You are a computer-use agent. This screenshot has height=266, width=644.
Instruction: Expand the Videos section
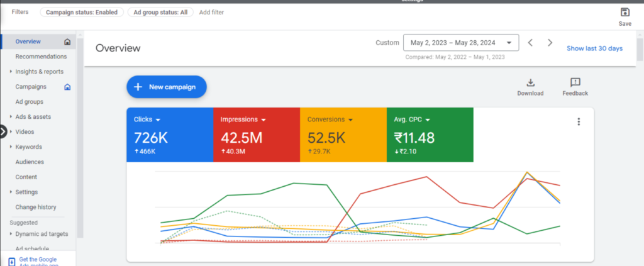coord(11,132)
